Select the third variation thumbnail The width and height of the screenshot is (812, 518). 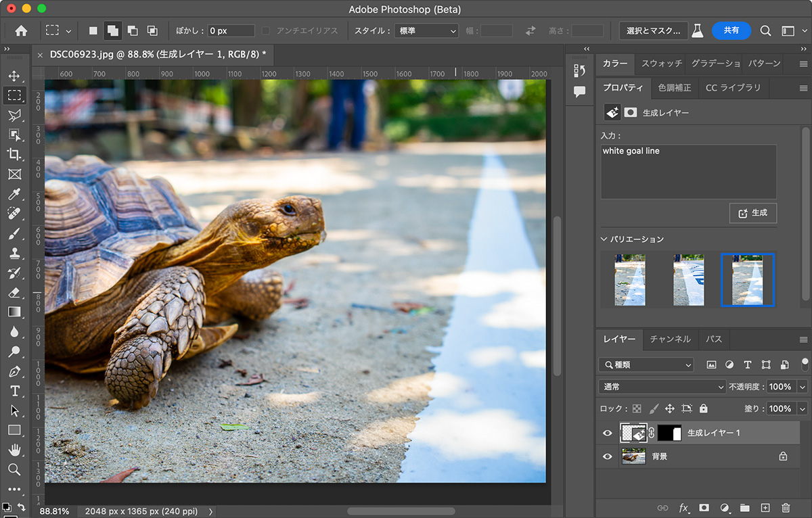pyautogui.click(x=747, y=279)
